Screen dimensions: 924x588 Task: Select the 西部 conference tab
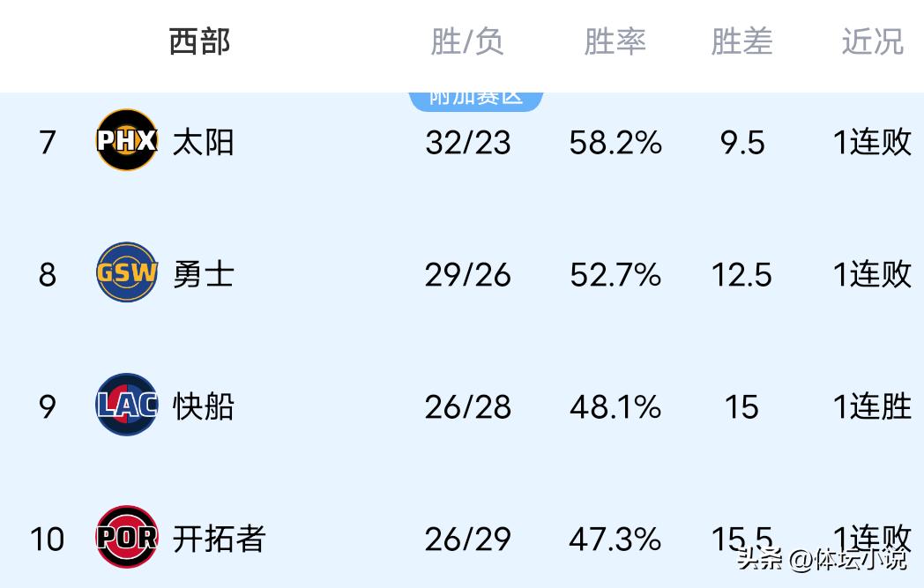pos(199,41)
